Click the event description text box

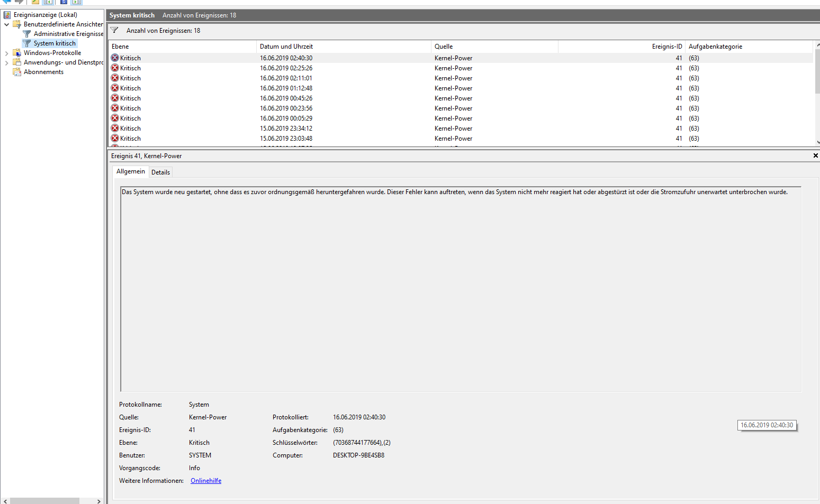[461, 289]
